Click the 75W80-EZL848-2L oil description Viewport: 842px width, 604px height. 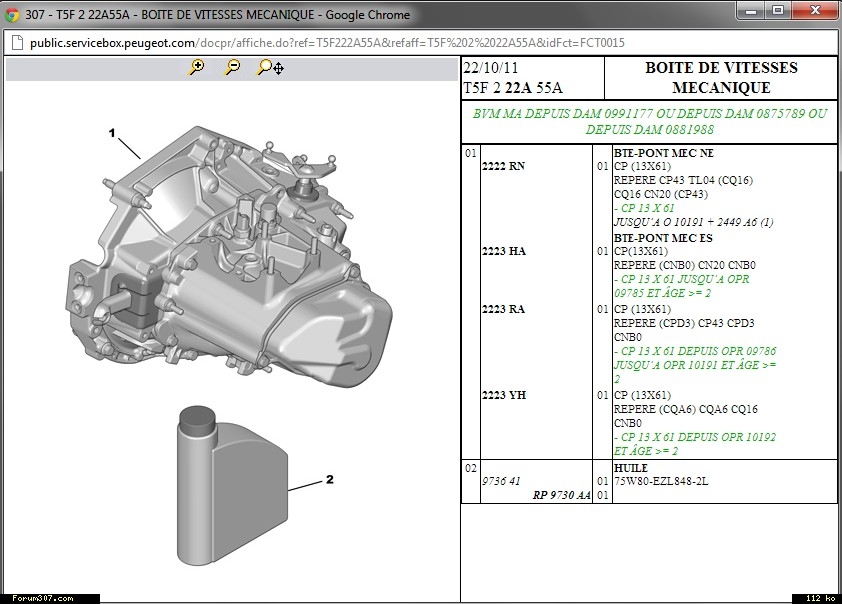pos(660,481)
